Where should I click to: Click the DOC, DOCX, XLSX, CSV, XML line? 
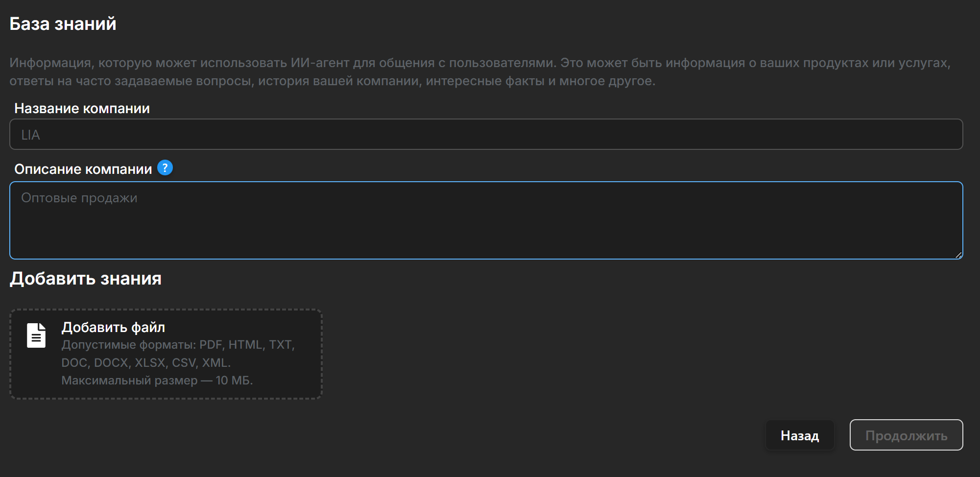[x=145, y=363]
